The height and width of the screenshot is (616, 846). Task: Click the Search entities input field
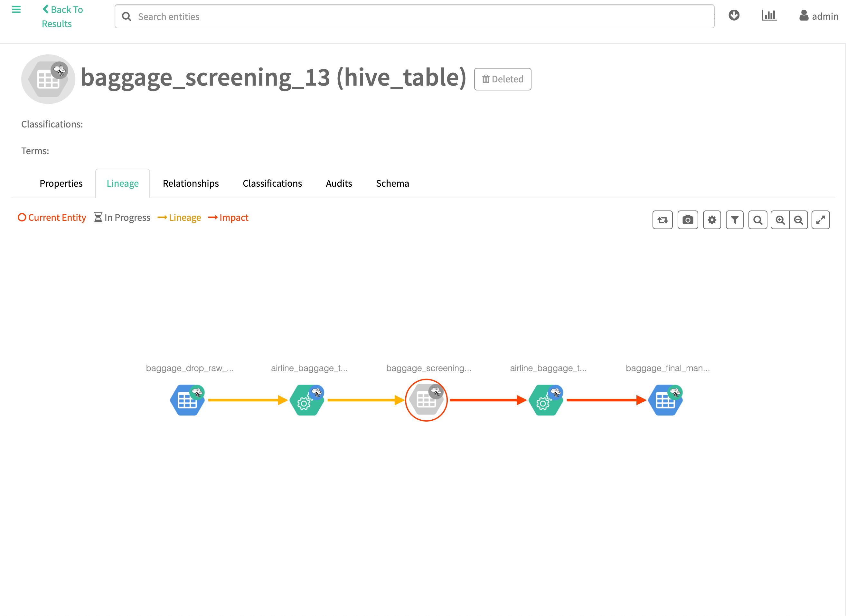coord(414,16)
